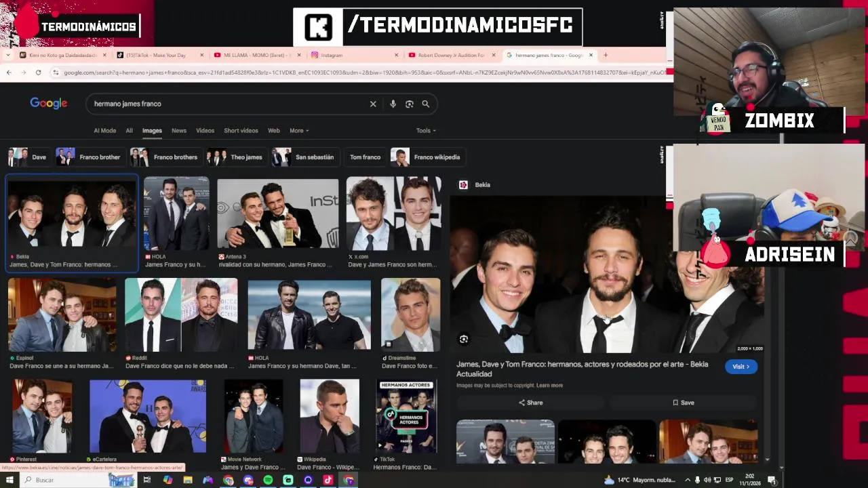Switch to the News tab
The image size is (868, 488).
tap(179, 130)
